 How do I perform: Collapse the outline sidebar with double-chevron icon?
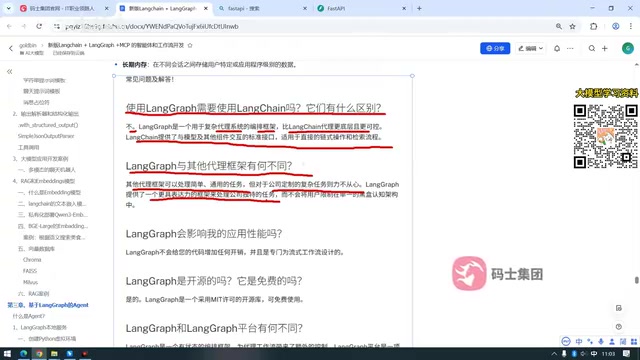pos(9,72)
